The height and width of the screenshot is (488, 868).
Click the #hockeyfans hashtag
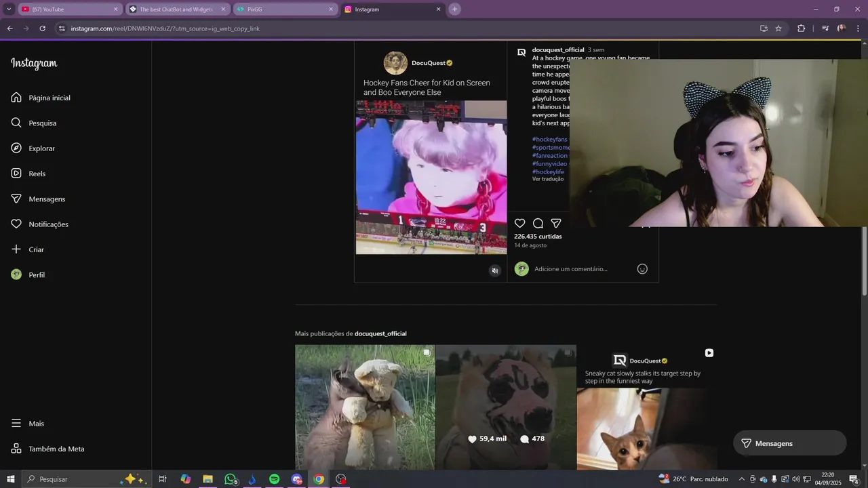pos(550,140)
